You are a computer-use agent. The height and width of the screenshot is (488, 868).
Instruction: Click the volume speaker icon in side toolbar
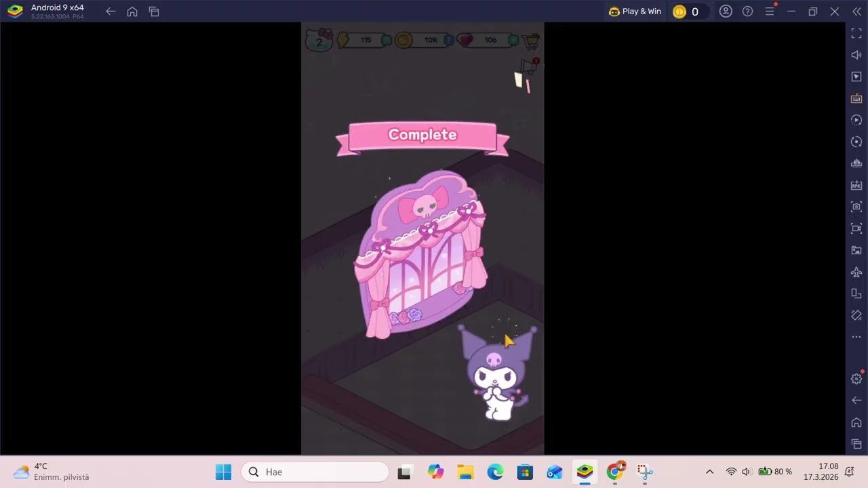(x=856, y=55)
